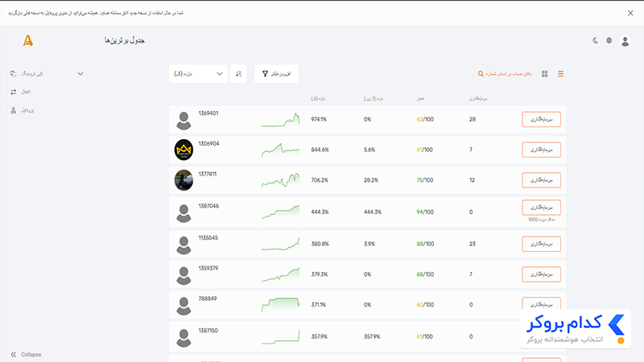Collapse the left sidebar
Viewport: 644px width, 362px height.
26,354
